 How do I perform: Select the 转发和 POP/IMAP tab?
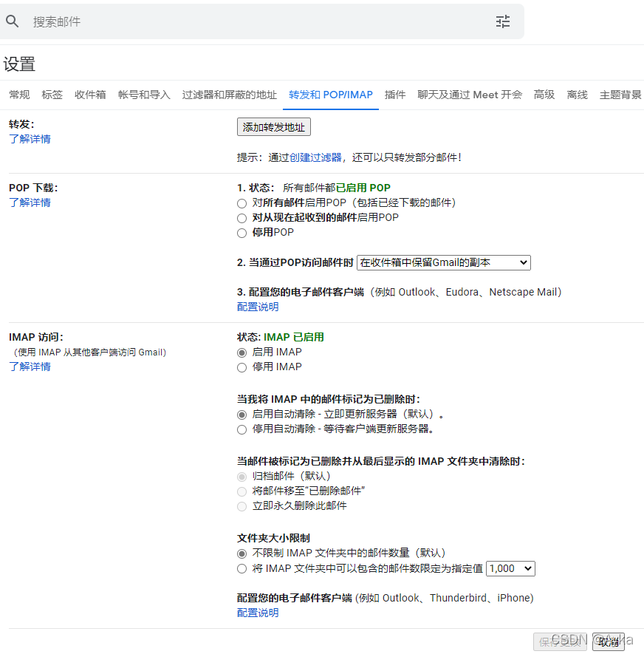coord(331,95)
